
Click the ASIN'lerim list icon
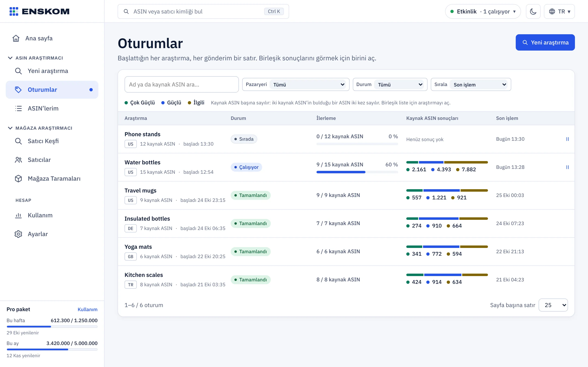[18, 108]
